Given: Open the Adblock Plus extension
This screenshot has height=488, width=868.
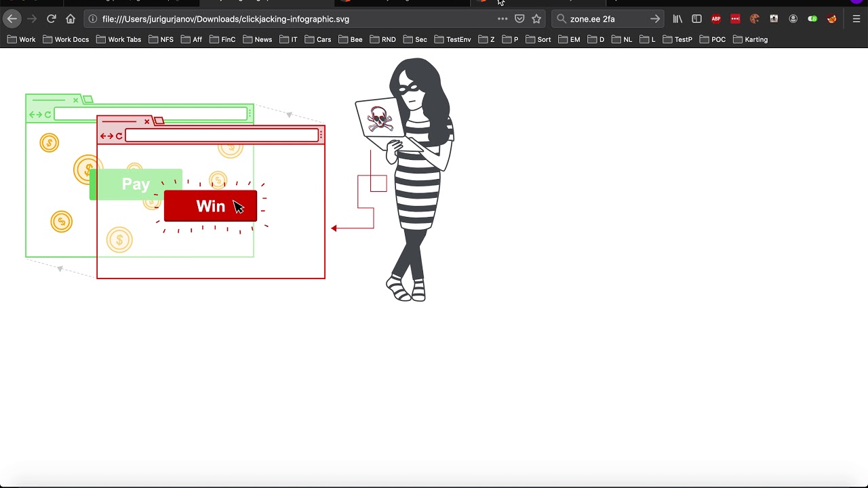Looking at the screenshot, I should coord(716,19).
